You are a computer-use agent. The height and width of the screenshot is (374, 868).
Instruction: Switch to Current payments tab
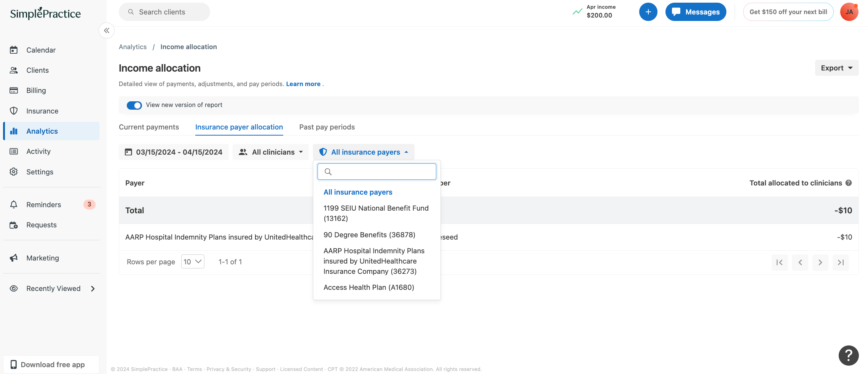tap(149, 127)
